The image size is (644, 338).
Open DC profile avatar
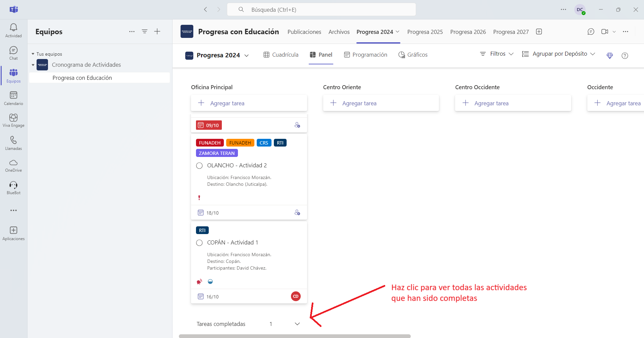tap(580, 9)
